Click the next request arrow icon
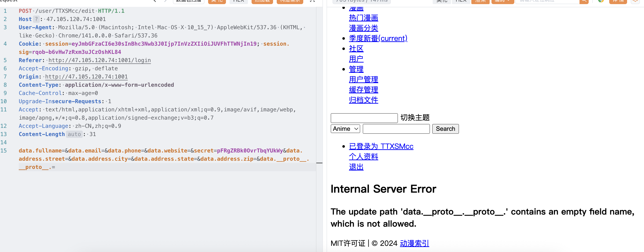The image size is (644, 252). point(166,1)
